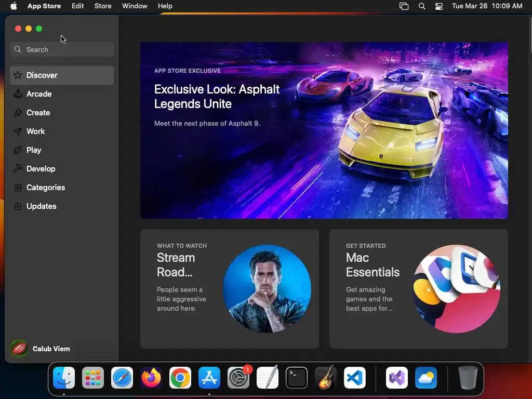Click the Work paper plane icon
The width and height of the screenshot is (532, 399).
point(18,131)
